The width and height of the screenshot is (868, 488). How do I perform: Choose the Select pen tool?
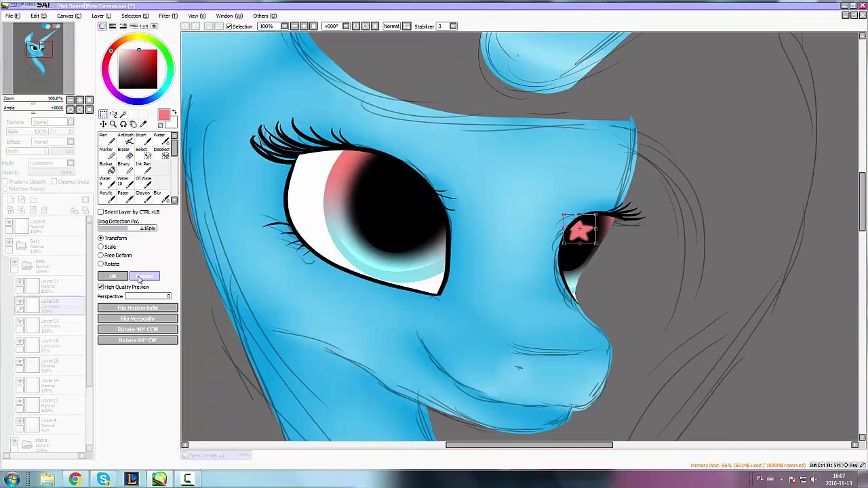[x=143, y=154]
